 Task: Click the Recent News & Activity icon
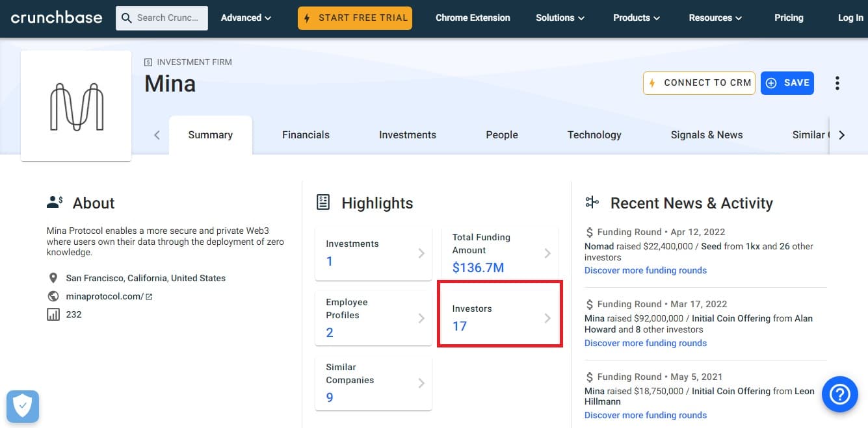click(592, 203)
